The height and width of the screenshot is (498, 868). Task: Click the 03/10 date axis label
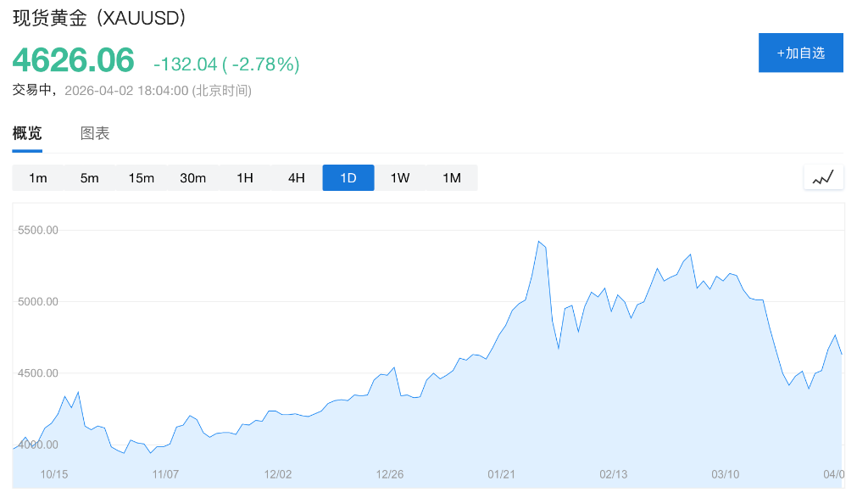pos(725,475)
